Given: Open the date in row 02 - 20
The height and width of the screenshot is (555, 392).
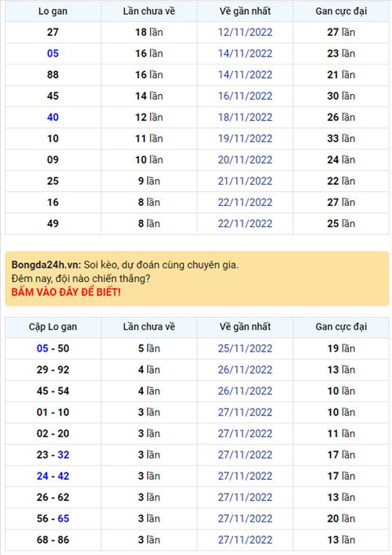Looking at the screenshot, I should [245, 433].
